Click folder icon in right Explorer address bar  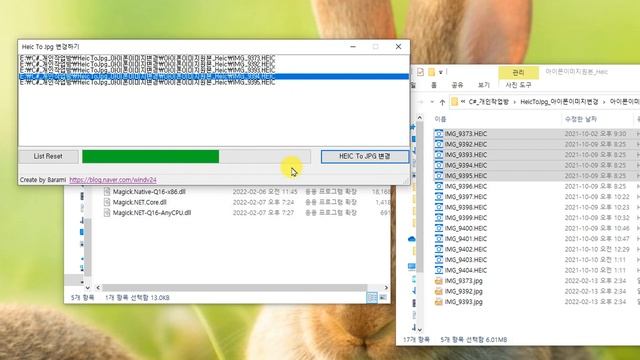[x=455, y=102]
